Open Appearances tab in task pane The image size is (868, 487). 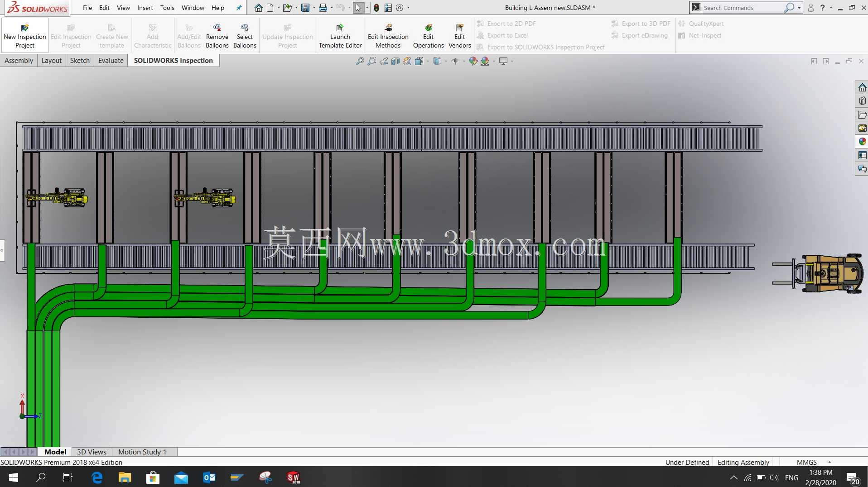pos(862,142)
